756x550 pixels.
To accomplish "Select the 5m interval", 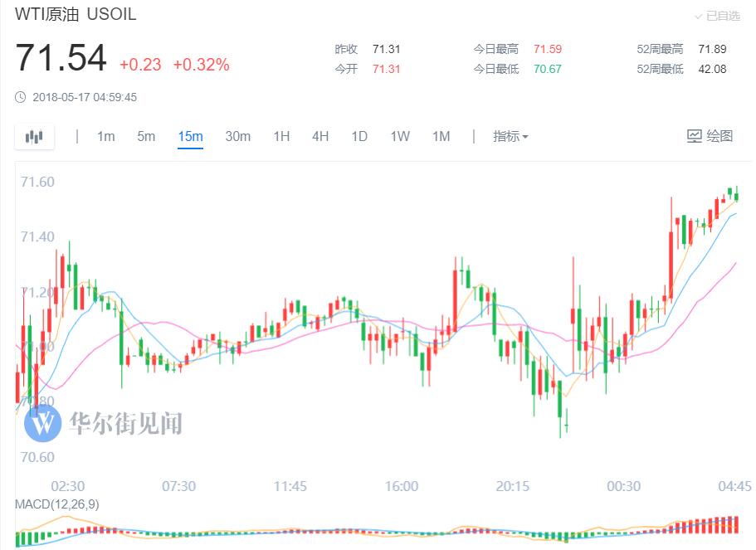I will (146, 137).
